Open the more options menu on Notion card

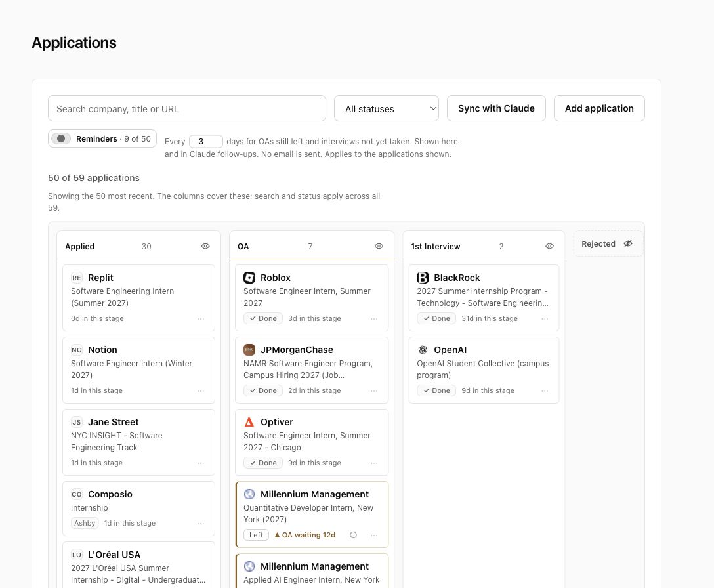[x=201, y=390]
